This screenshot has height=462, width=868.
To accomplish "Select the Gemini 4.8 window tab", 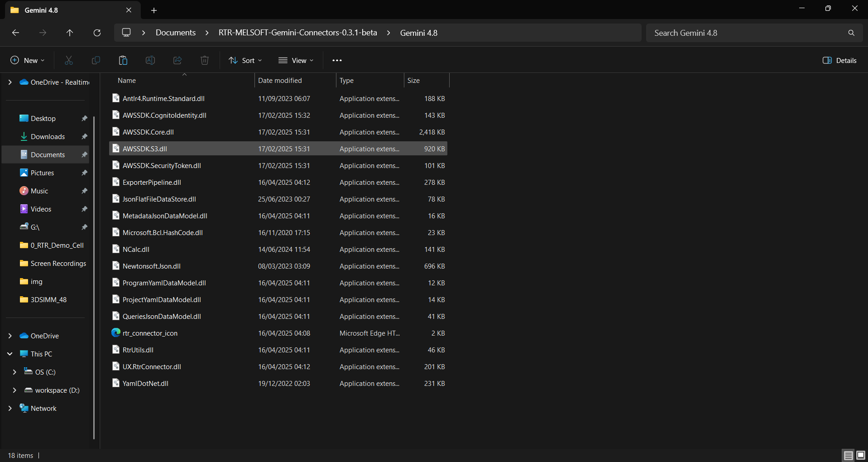I will click(x=72, y=10).
